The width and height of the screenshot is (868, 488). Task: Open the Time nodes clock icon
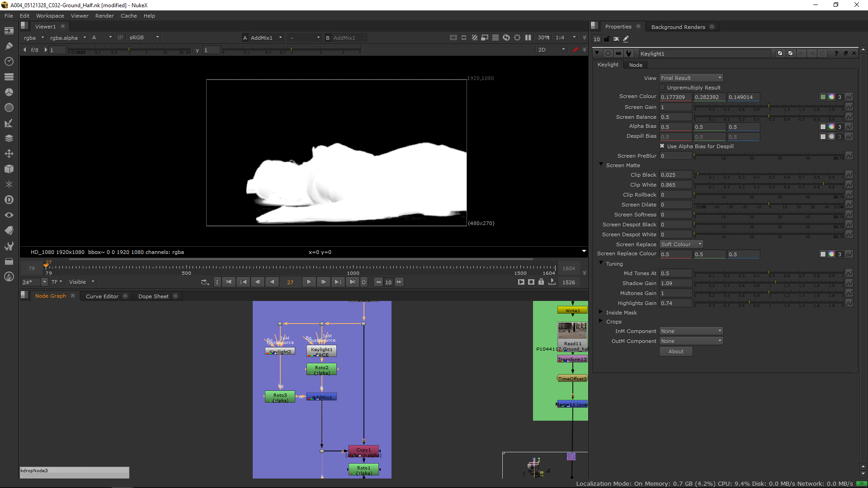9,61
